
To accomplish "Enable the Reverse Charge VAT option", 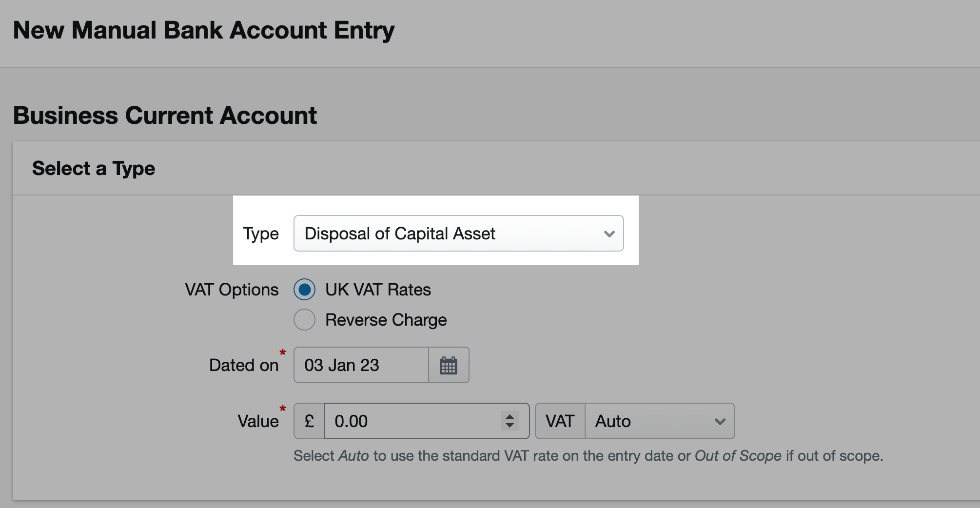I will tap(304, 320).
